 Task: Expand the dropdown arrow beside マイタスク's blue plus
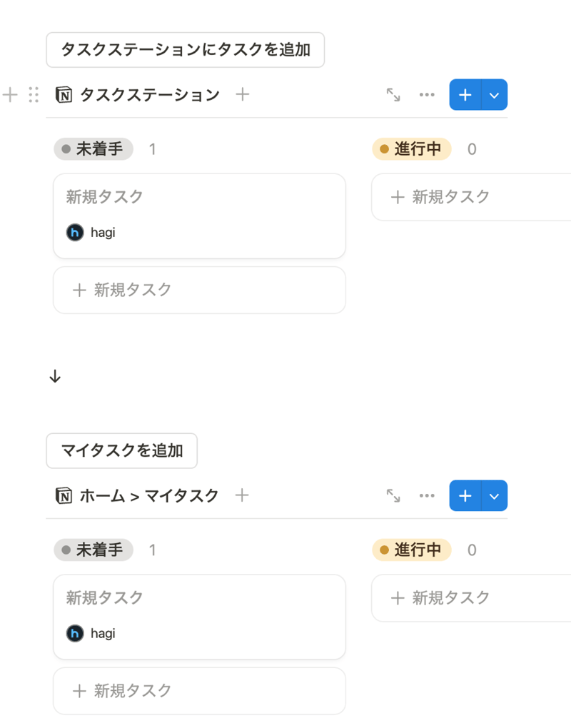click(495, 496)
